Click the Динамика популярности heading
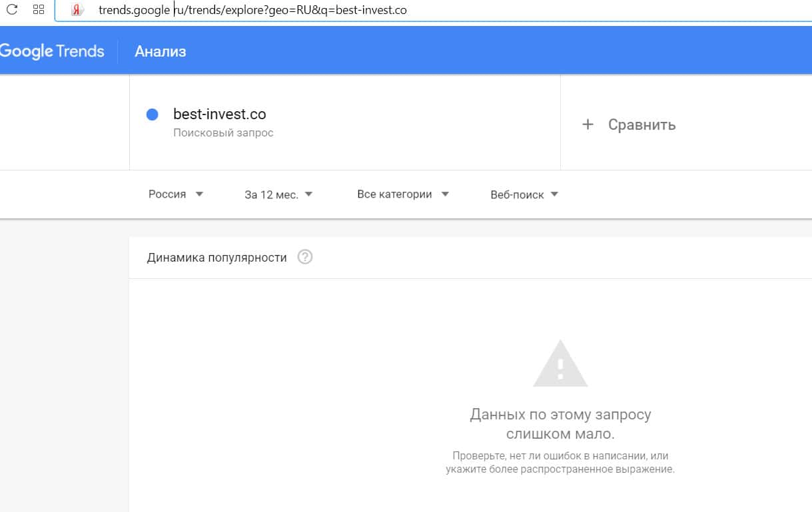The width and height of the screenshot is (812, 512). [x=216, y=257]
